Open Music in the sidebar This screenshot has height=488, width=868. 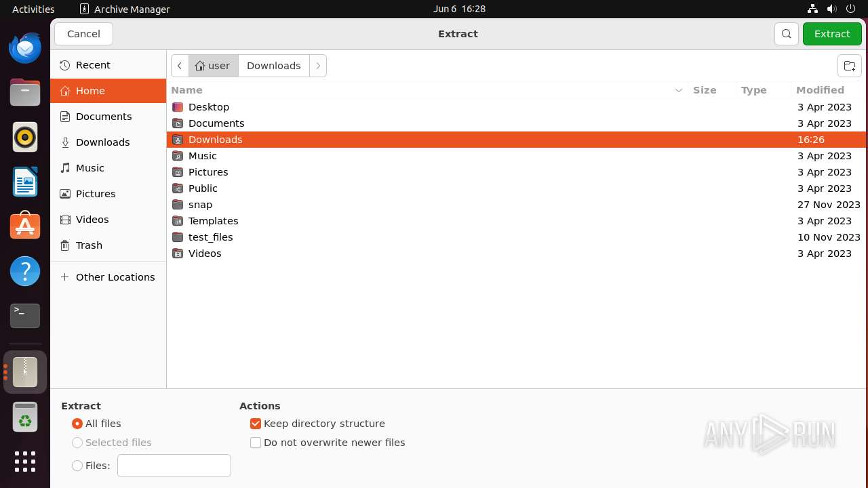point(108,168)
